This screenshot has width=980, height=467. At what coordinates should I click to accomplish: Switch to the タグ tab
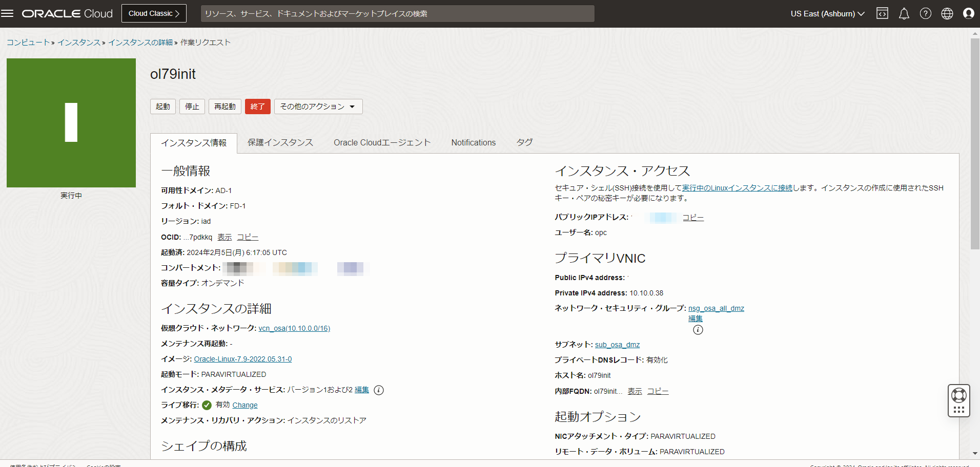click(x=524, y=143)
